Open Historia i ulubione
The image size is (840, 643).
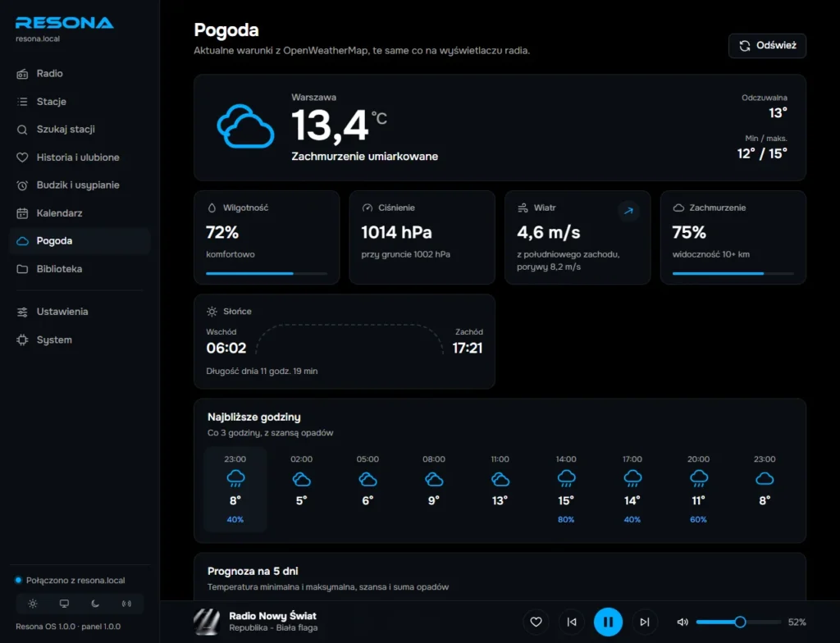point(80,157)
